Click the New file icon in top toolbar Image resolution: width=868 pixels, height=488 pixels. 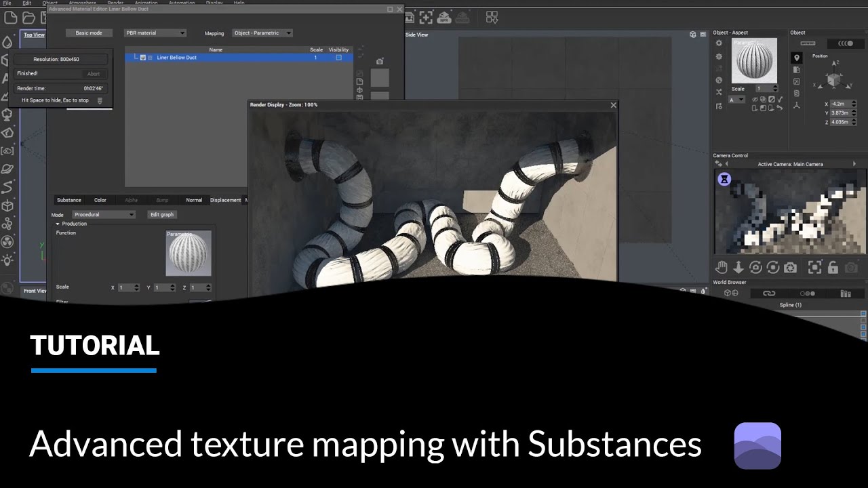pyautogui.click(x=11, y=18)
